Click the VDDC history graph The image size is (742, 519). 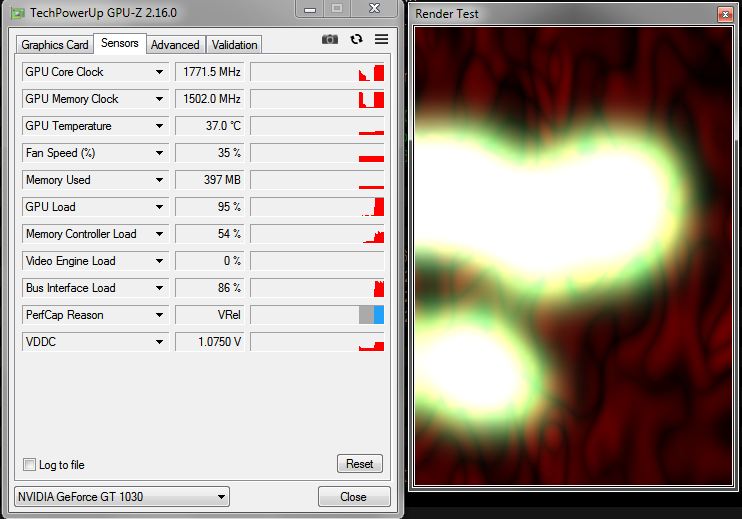(x=317, y=342)
